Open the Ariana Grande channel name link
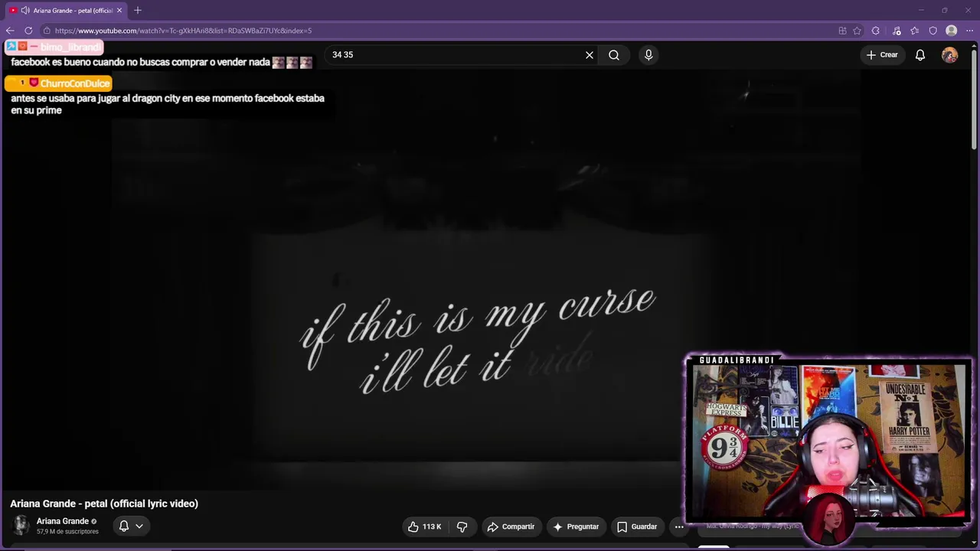This screenshot has height=551, width=980. 63,521
